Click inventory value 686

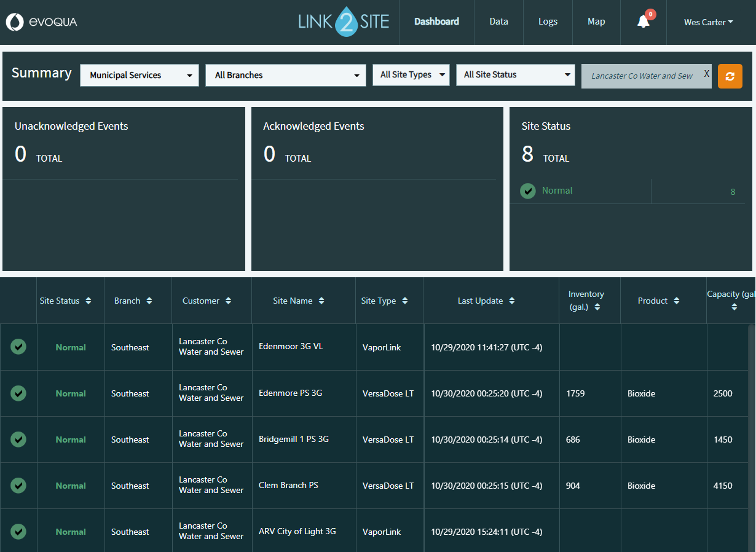573,440
